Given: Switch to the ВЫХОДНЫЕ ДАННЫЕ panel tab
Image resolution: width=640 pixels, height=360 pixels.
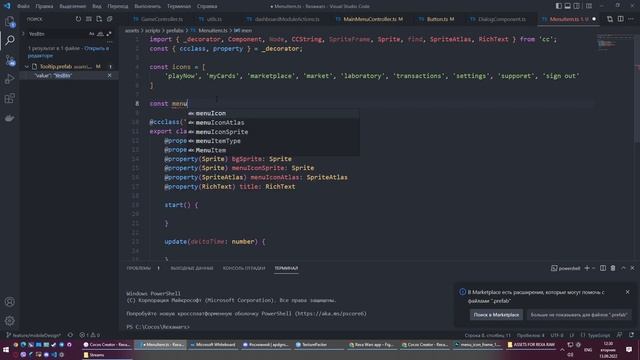Looking at the screenshot, I should [x=192, y=268].
